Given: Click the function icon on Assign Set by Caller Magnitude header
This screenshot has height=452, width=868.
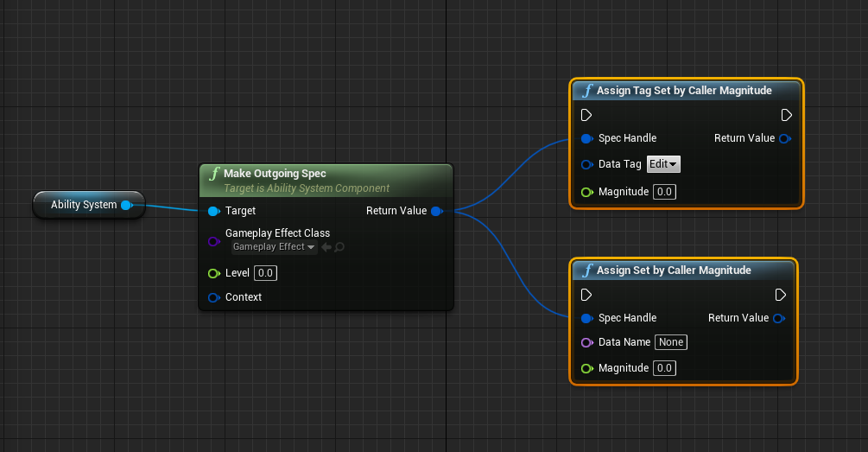Looking at the screenshot, I should [587, 271].
